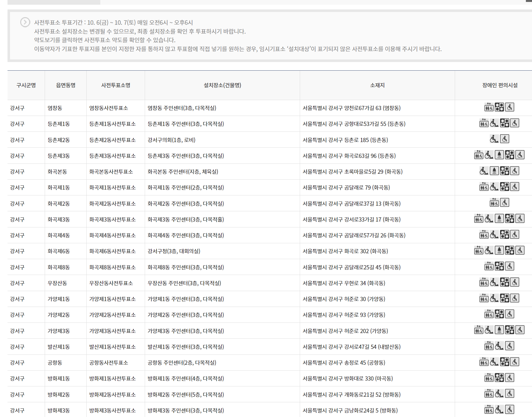Click the 소재지 column header
Viewport: 532px width, 417px height.
coord(377,85)
